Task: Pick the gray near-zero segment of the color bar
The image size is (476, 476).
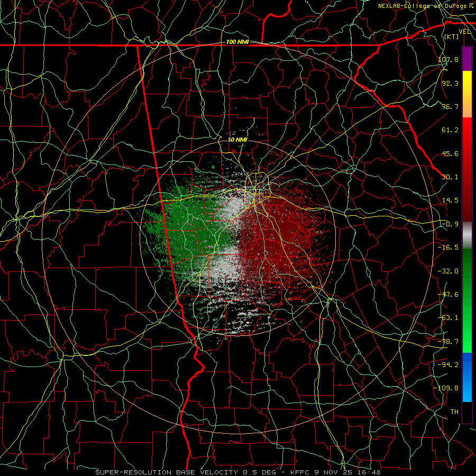Action: [467, 235]
